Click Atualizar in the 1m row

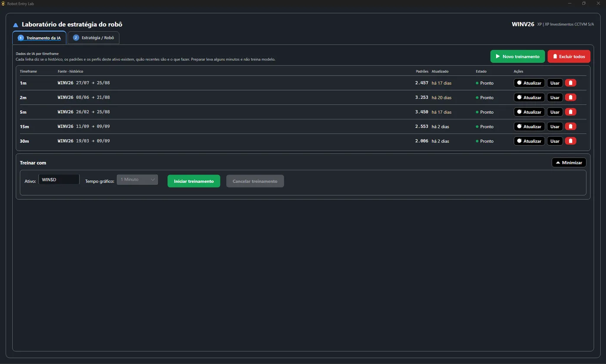tap(529, 83)
